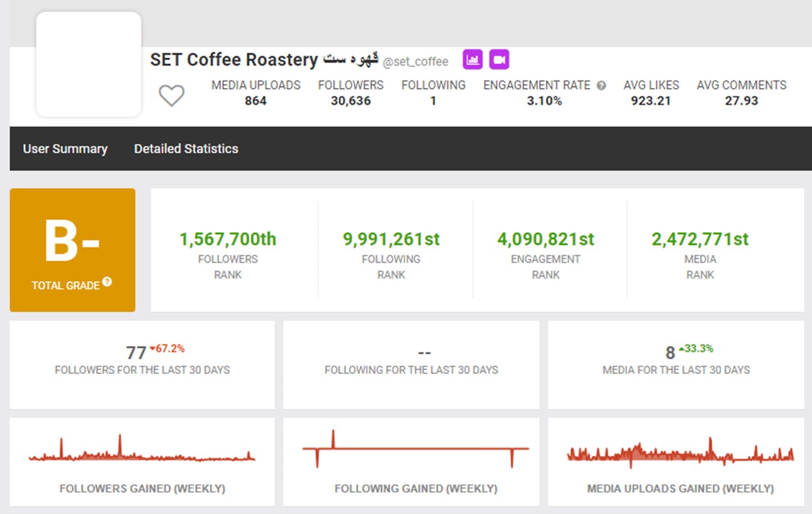Click the Engagement Rate help question mark
Screen dimensions: 812x514
pos(601,85)
